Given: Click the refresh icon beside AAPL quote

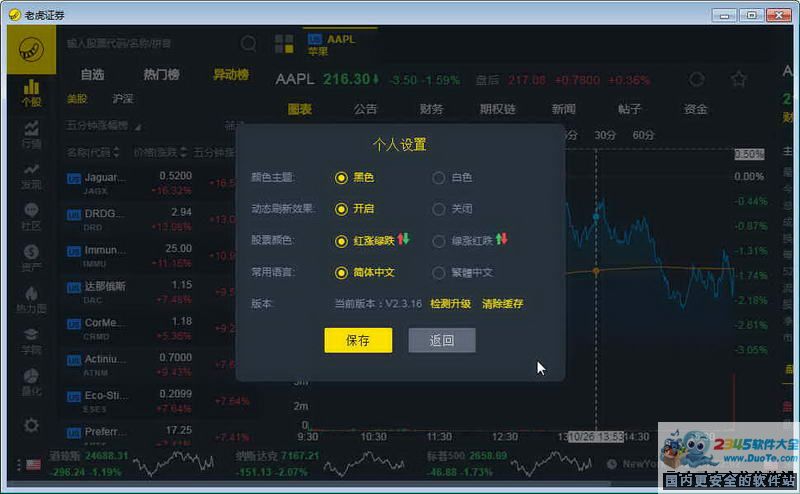Looking at the screenshot, I should [x=697, y=80].
